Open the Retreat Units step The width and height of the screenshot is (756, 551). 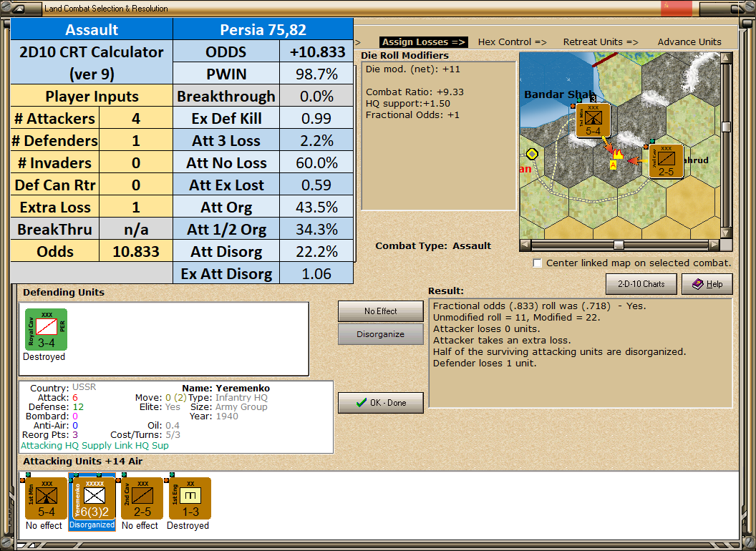click(601, 42)
